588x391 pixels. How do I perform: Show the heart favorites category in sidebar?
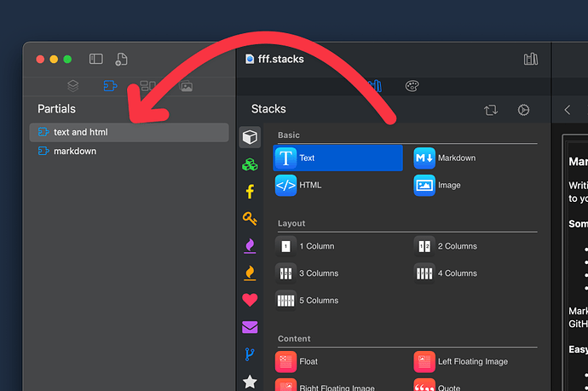tap(250, 300)
